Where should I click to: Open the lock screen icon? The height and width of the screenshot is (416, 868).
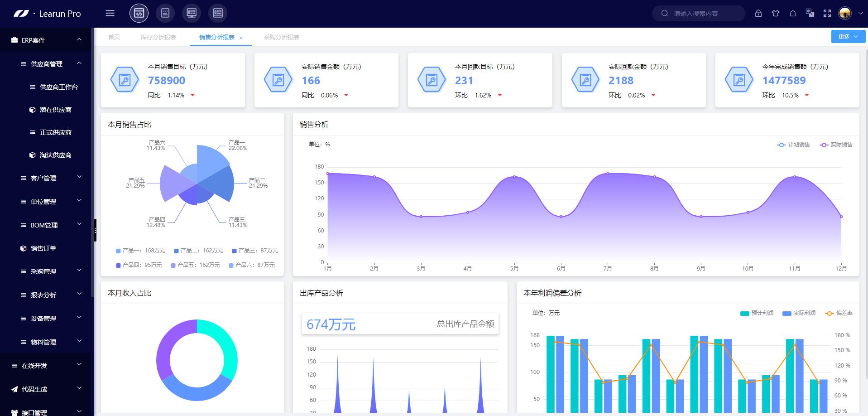click(758, 13)
